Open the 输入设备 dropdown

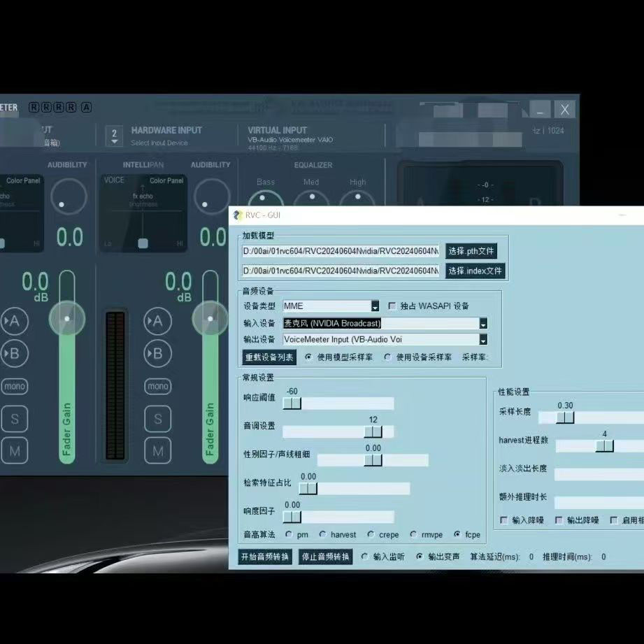pyautogui.click(x=483, y=323)
